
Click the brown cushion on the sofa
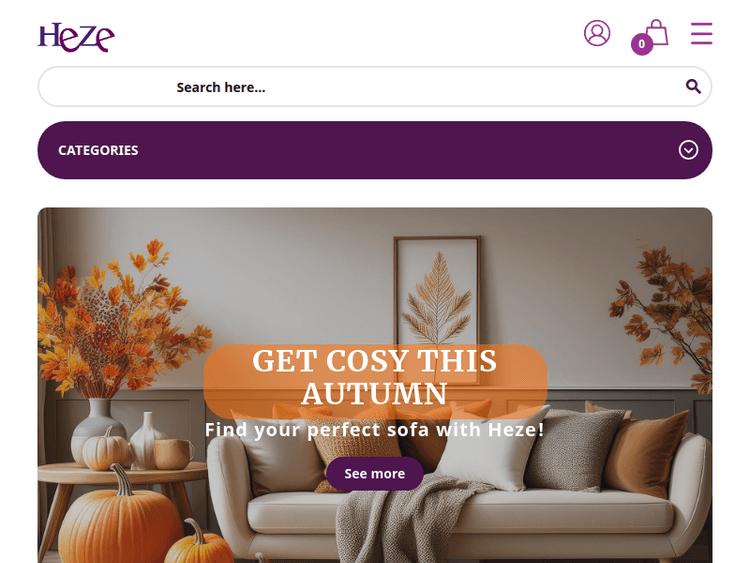[x=646, y=454]
